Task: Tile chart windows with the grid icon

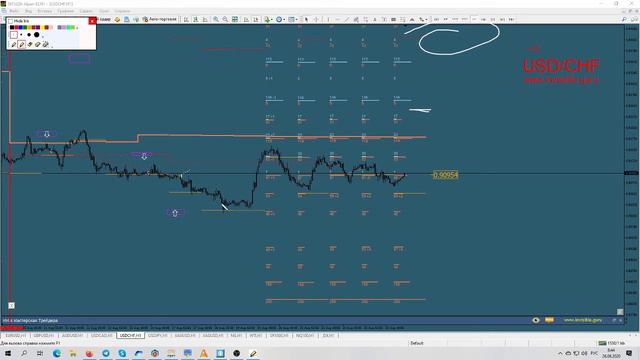Action: tap(235, 19)
